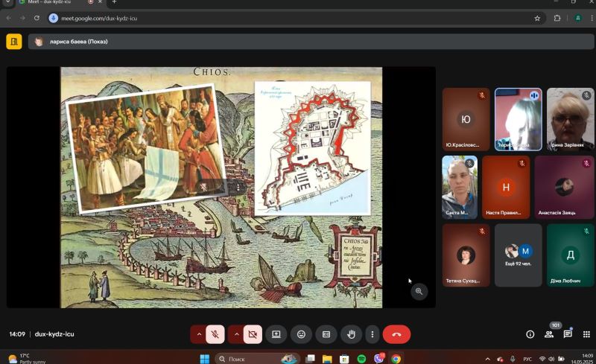Open the tab search dropdown arrow
596x364 pixels.
point(7,2)
